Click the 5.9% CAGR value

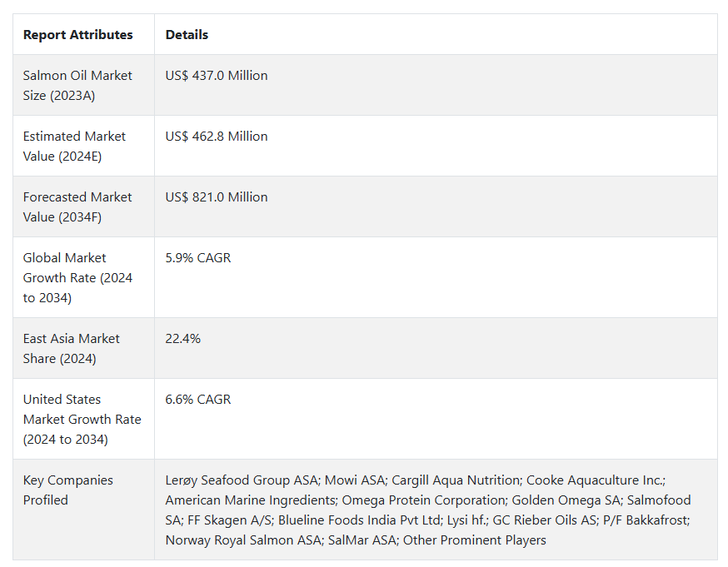pyautogui.click(x=198, y=258)
